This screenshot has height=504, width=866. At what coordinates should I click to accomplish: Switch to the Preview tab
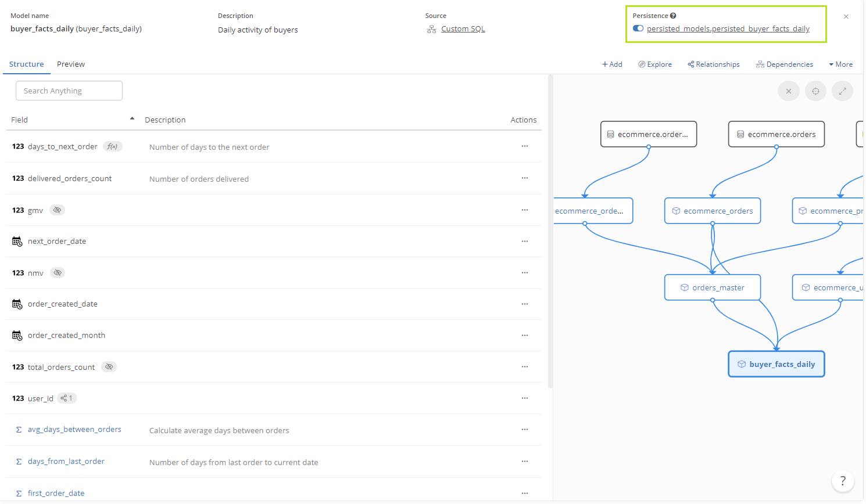pos(71,64)
